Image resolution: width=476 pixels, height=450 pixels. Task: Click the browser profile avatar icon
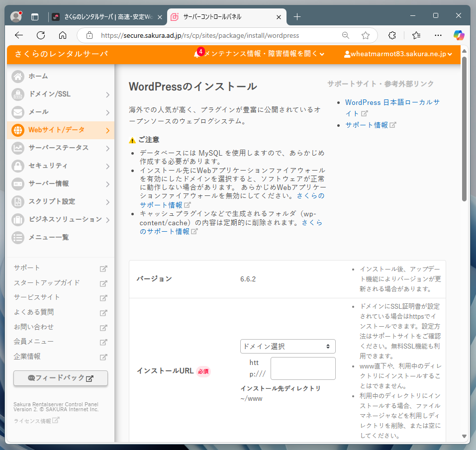point(16,16)
